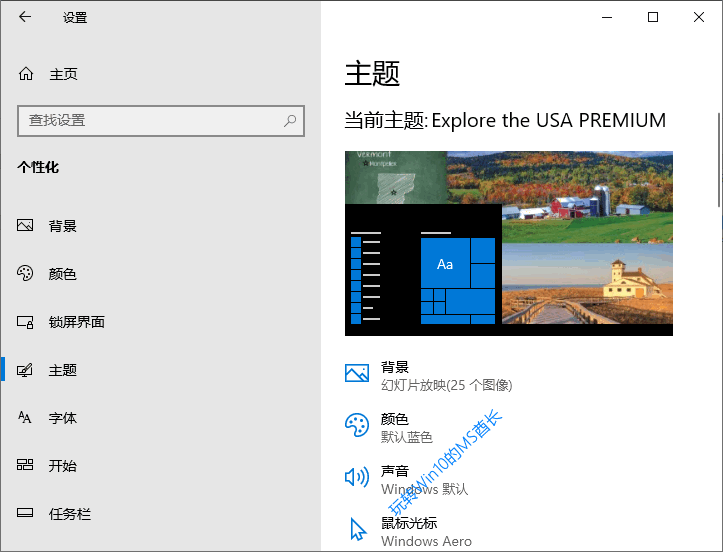Click the 设置 window title
The width and height of the screenshot is (723, 552).
[75, 18]
